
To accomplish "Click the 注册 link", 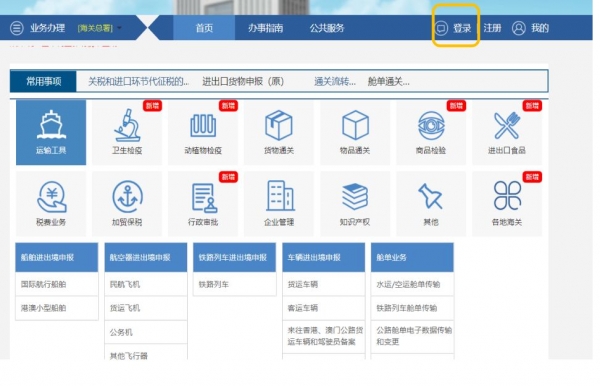I will click(x=492, y=28).
